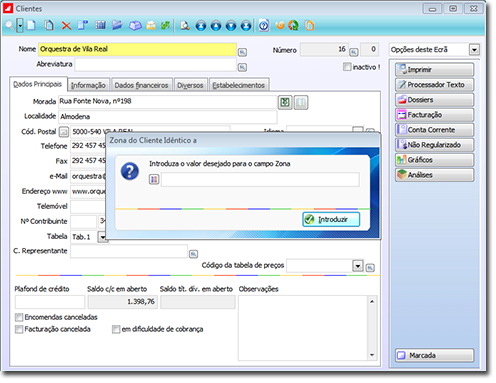496x383 pixels.
Task: Click the blue open-folder toolbar icon
Action: pyautogui.click(x=117, y=25)
